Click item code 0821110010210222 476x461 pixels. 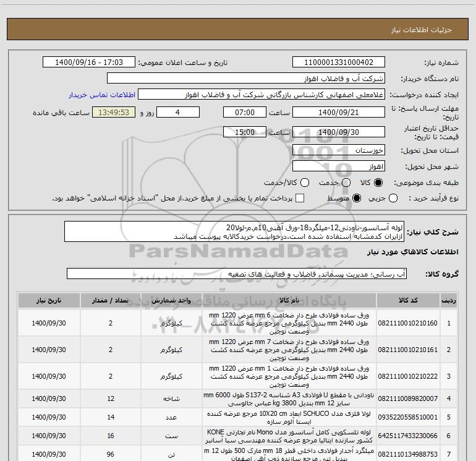point(408,376)
